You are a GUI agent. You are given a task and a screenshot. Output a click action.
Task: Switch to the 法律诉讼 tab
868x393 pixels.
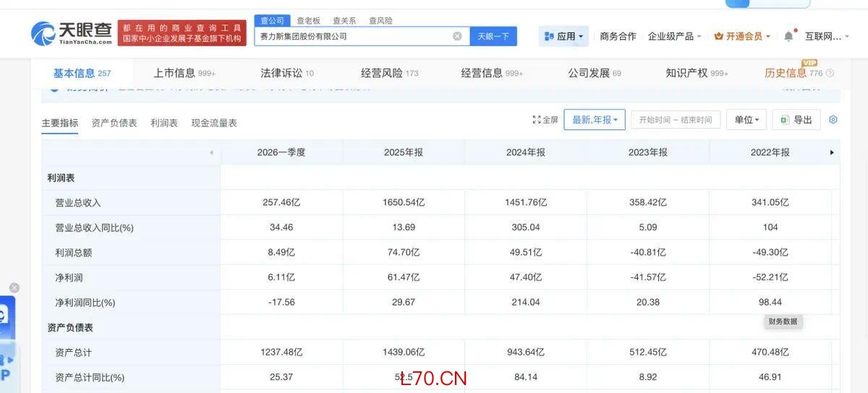[287, 73]
